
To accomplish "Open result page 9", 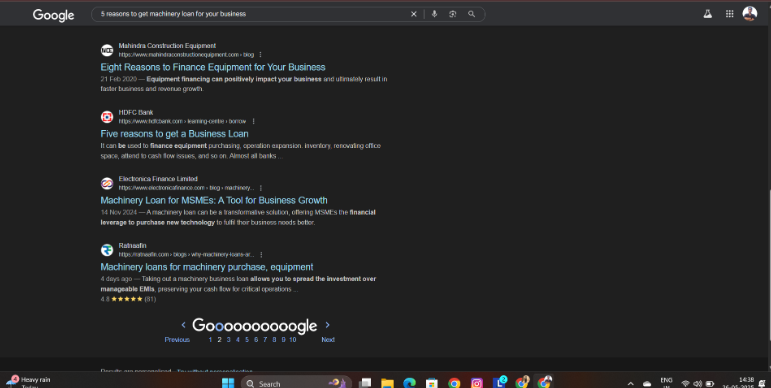I will point(283,339).
